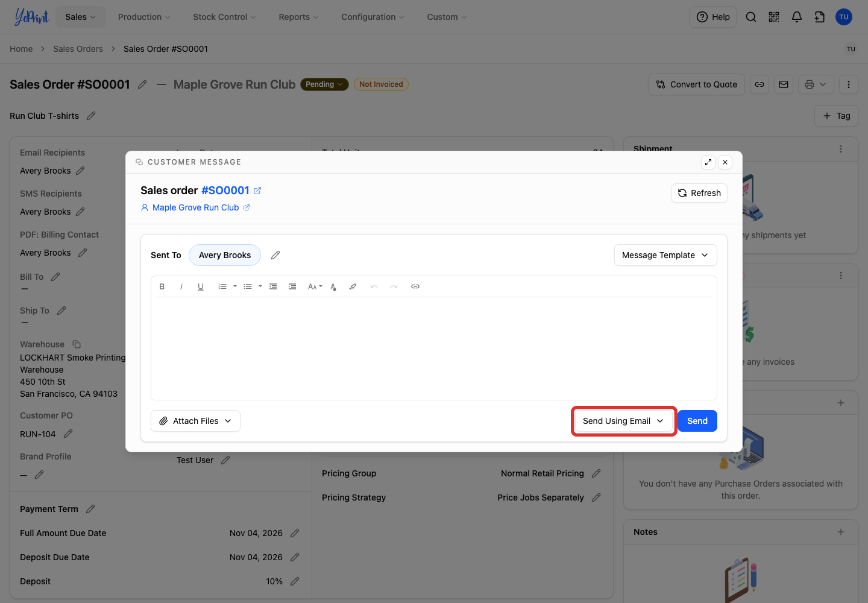Open sales order #SO0001 link in dialog

pos(231,191)
